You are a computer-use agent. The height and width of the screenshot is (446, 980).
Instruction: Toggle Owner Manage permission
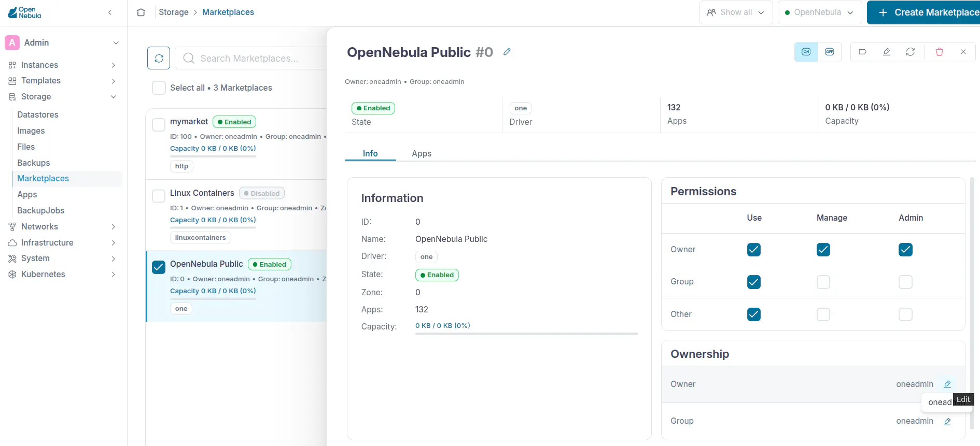(823, 250)
